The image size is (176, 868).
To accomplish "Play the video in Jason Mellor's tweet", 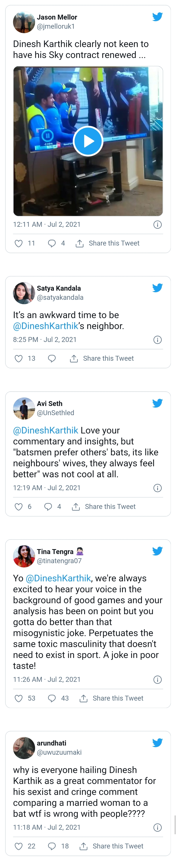I will point(88,141).
